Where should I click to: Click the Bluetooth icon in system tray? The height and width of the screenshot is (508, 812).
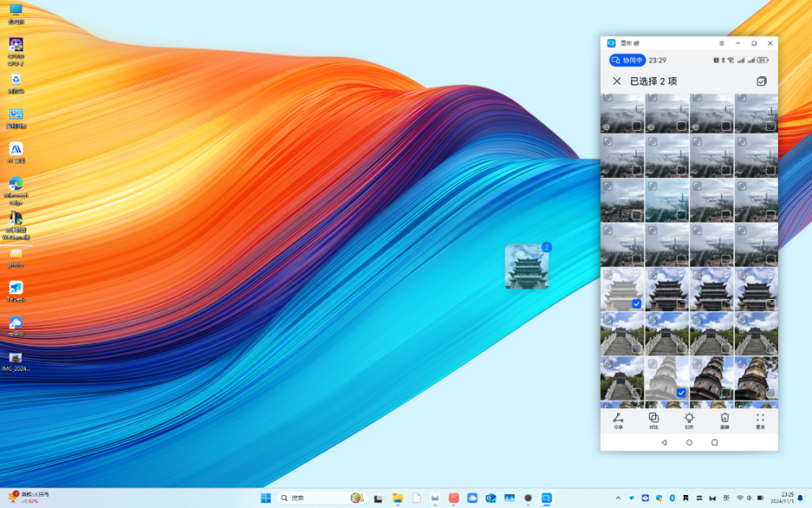tap(672, 497)
